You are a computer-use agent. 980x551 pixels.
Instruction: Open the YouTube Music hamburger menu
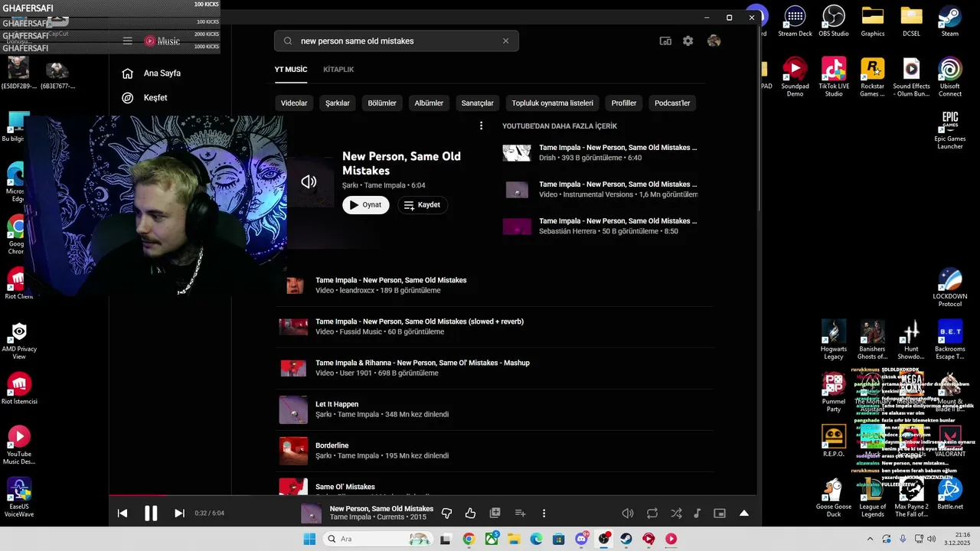pos(128,41)
